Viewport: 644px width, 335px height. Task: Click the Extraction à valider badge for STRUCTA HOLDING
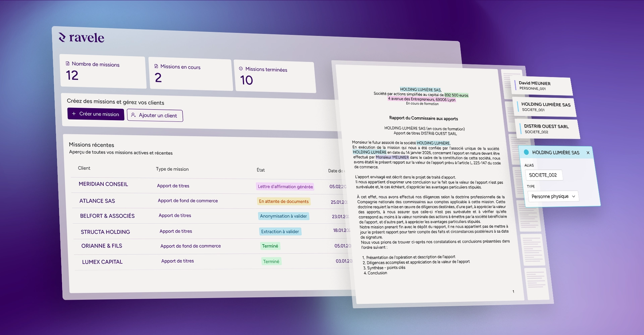click(280, 231)
